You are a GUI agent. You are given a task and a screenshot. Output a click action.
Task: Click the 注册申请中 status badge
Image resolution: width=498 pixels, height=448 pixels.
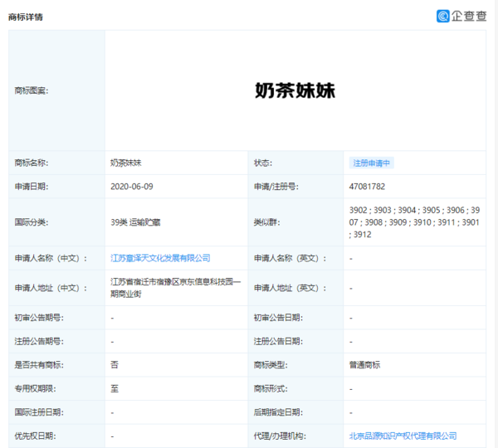point(372,163)
